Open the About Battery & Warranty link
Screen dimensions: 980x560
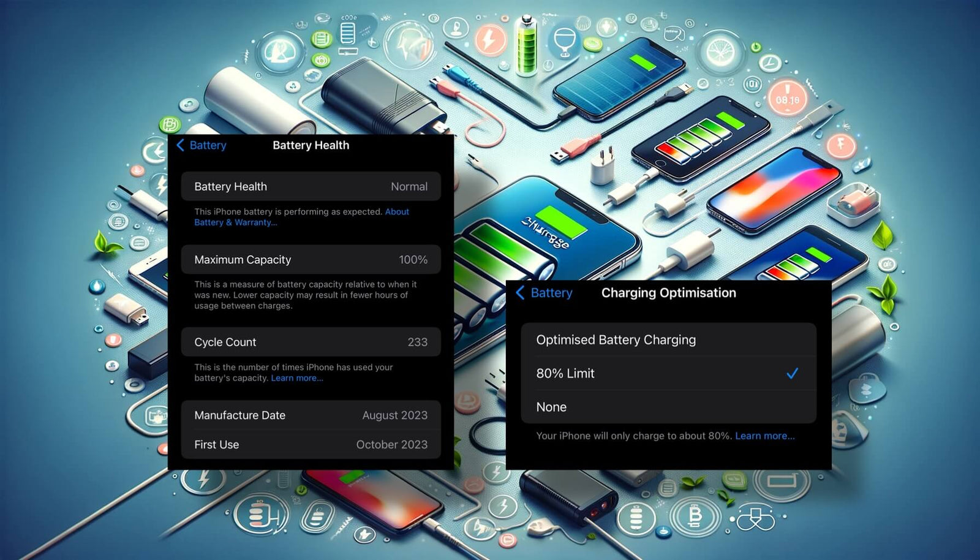point(236,222)
